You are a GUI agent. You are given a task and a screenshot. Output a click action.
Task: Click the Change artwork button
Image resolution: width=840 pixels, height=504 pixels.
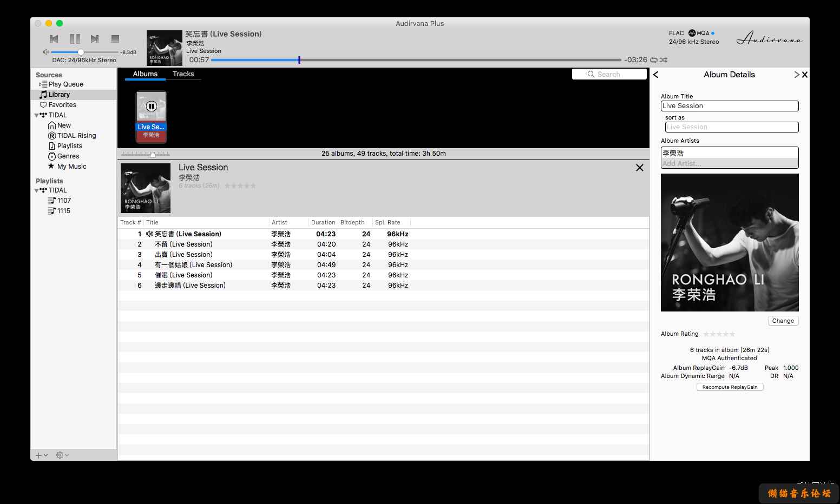[x=783, y=321]
